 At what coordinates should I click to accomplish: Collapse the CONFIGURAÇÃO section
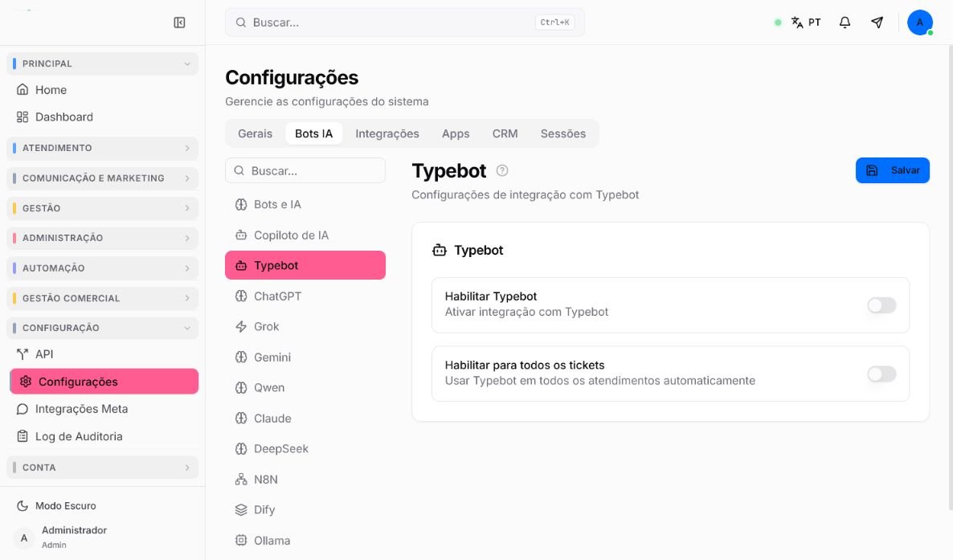(102, 328)
